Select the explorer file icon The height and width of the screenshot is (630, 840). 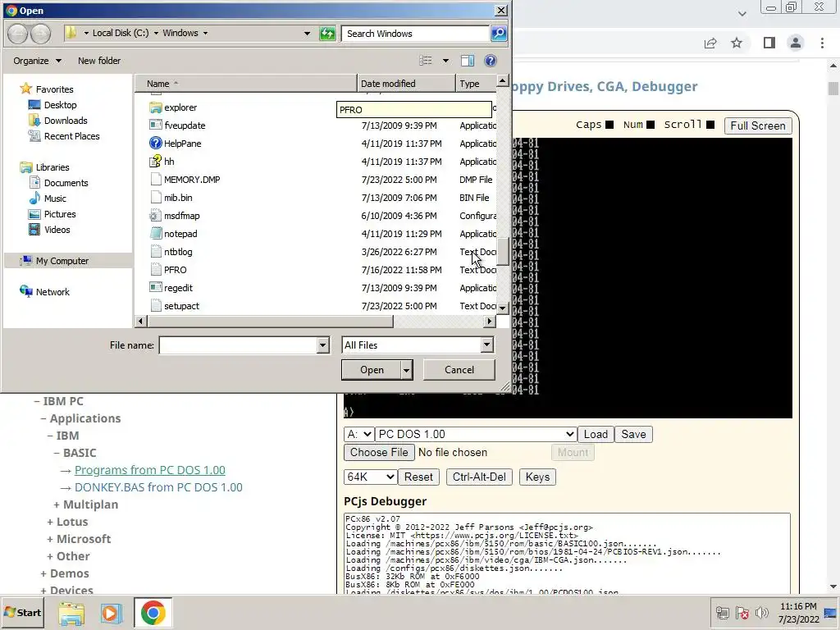pos(155,107)
